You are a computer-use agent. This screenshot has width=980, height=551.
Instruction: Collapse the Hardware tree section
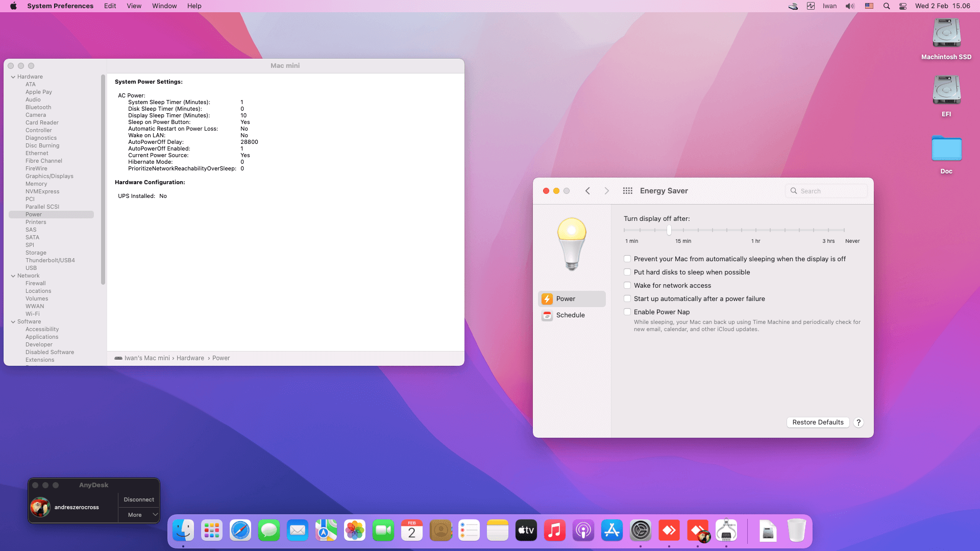pos(13,77)
